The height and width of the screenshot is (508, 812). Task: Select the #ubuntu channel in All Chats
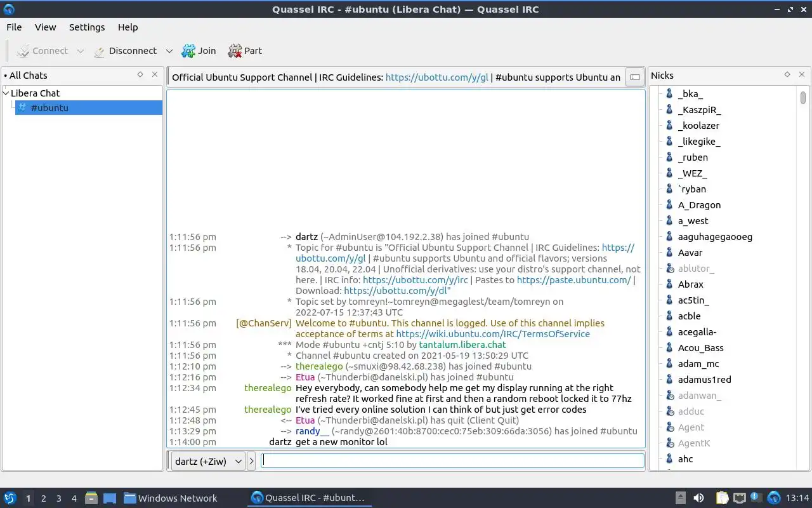click(x=88, y=108)
